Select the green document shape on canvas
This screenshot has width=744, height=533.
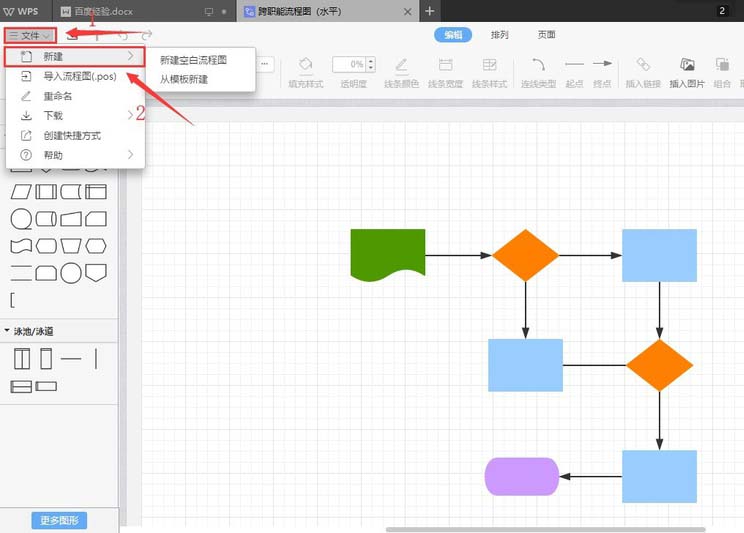(x=388, y=254)
